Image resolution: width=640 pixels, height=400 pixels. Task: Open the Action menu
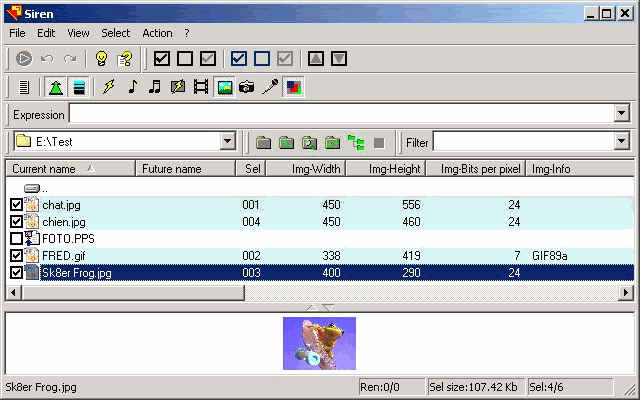pos(157,33)
